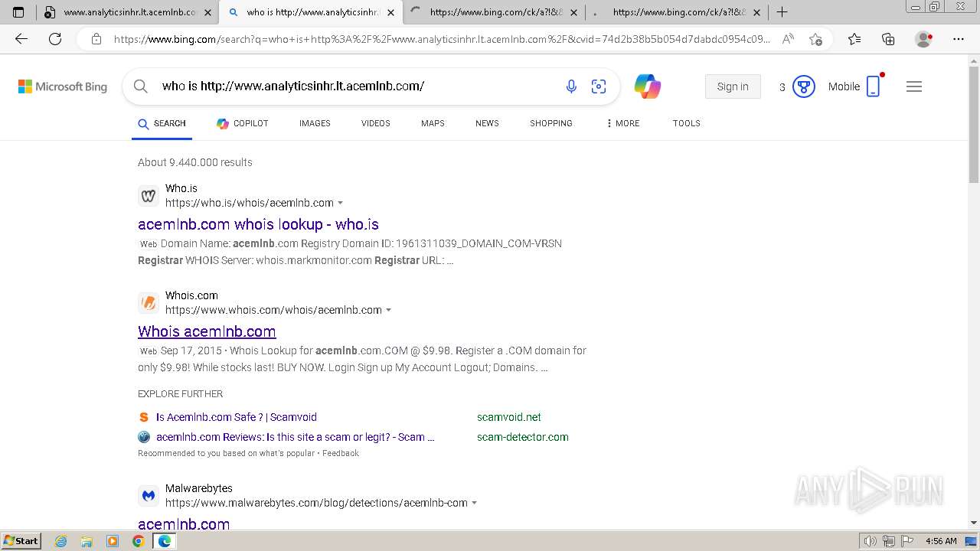Open the scam-detector.com link
This screenshot has height=551, width=980.
point(523,437)
